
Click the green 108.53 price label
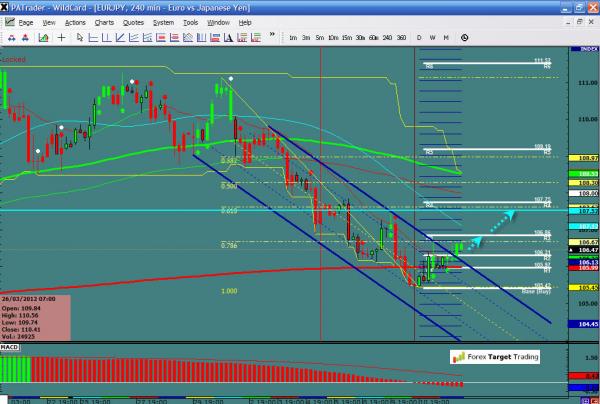[588, 174]
